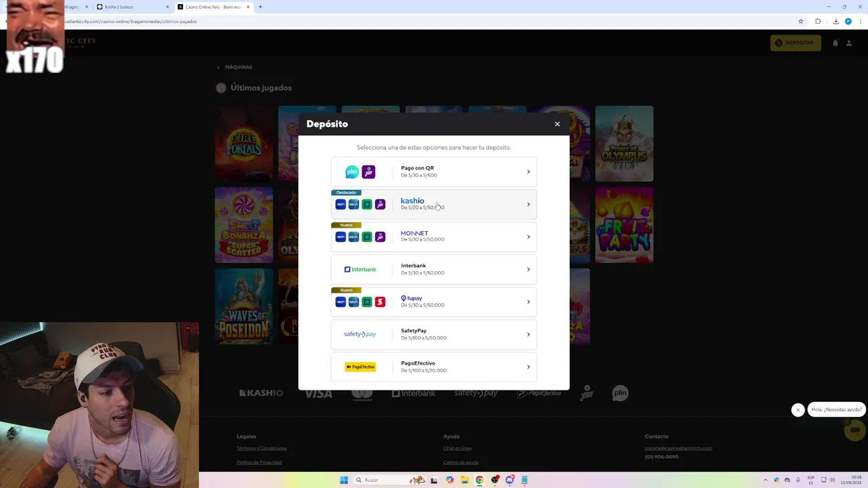
Task: Show hidden system tray icons
Action: 766,480
